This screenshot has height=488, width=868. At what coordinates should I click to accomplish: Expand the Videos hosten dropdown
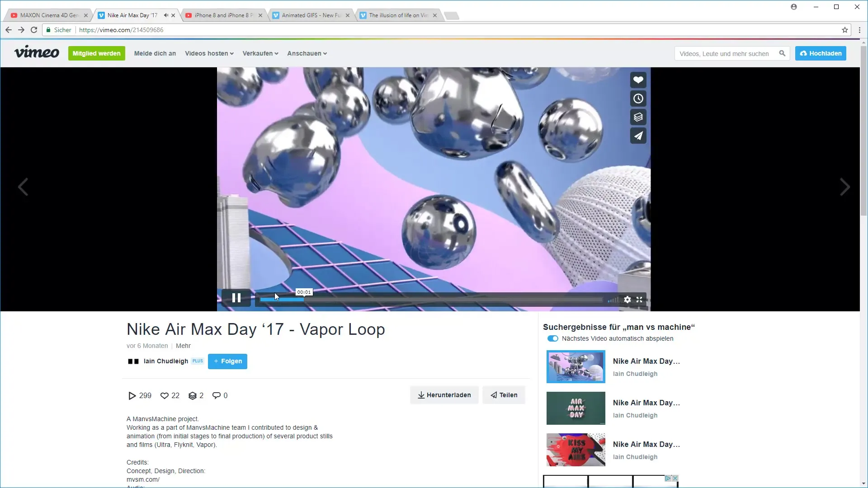pyautogui.click(x=209, y=53)
